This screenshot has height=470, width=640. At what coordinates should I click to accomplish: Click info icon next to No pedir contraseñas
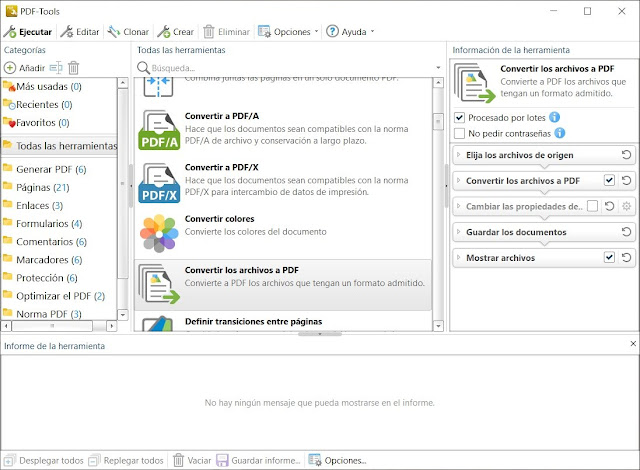pyautogui.click(x=560, y=133)
